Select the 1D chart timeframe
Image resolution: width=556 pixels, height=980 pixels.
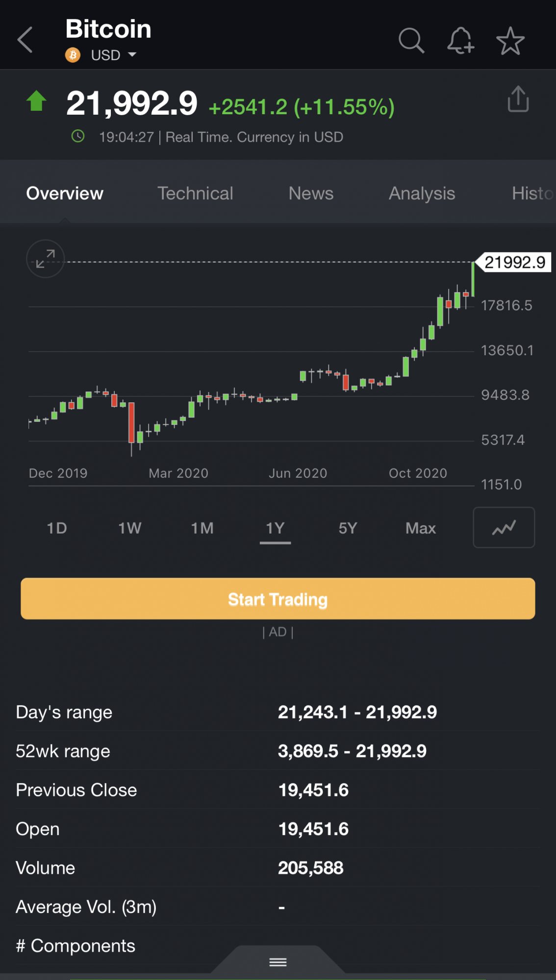pos(57,528)
